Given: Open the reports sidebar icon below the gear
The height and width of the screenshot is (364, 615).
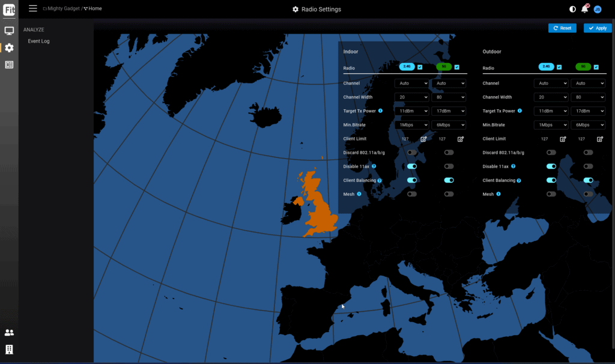Looking at the screenshot, I should point(9,65).
